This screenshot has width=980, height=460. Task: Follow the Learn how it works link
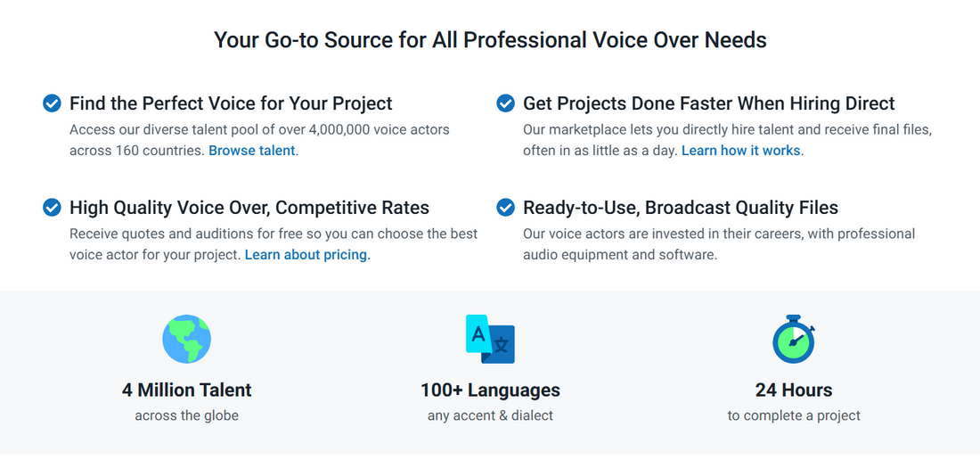point(740,151)
